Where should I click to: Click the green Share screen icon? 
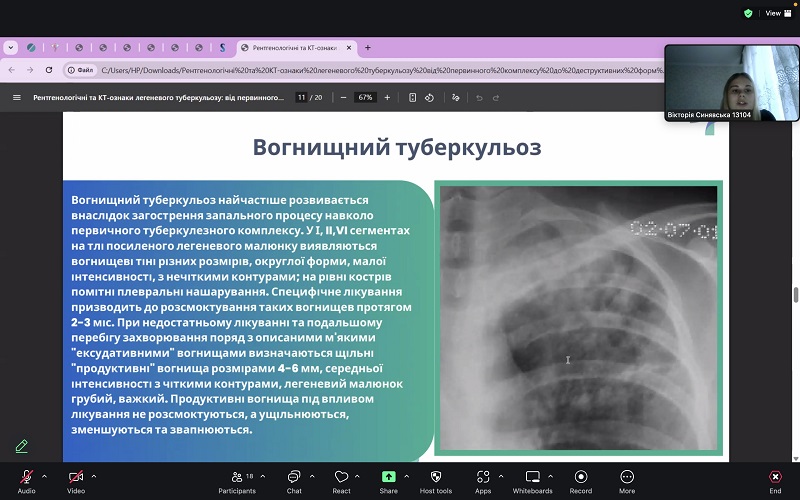388,477
